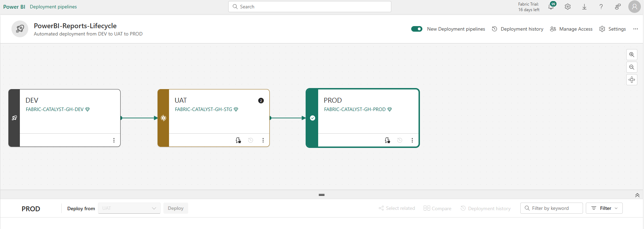
Task: Click the UAT badge showing 2
Action: (x=261, y=101)
